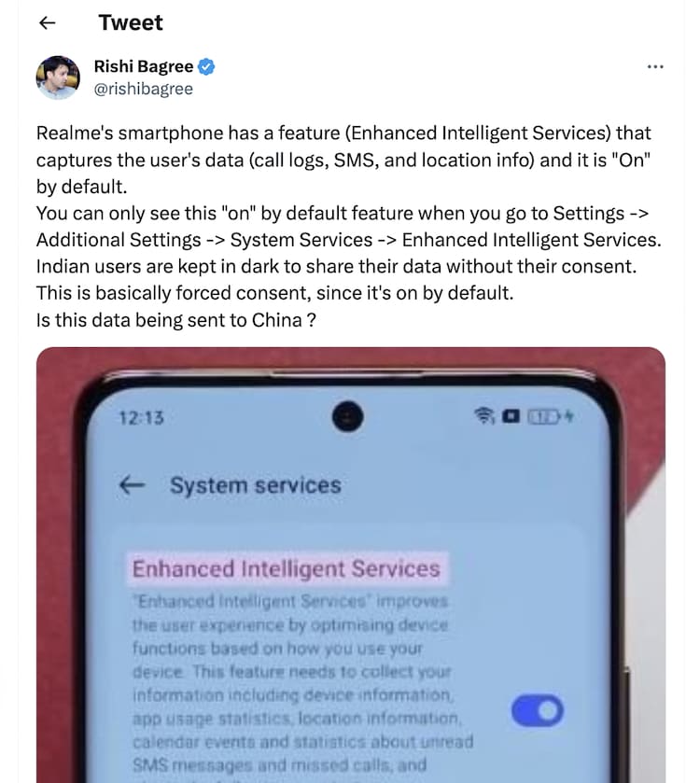Screen dimensions: 700x783
Task: Toggle the Enhanced Intelligent Services switch
Action: (x=538, y=710)
